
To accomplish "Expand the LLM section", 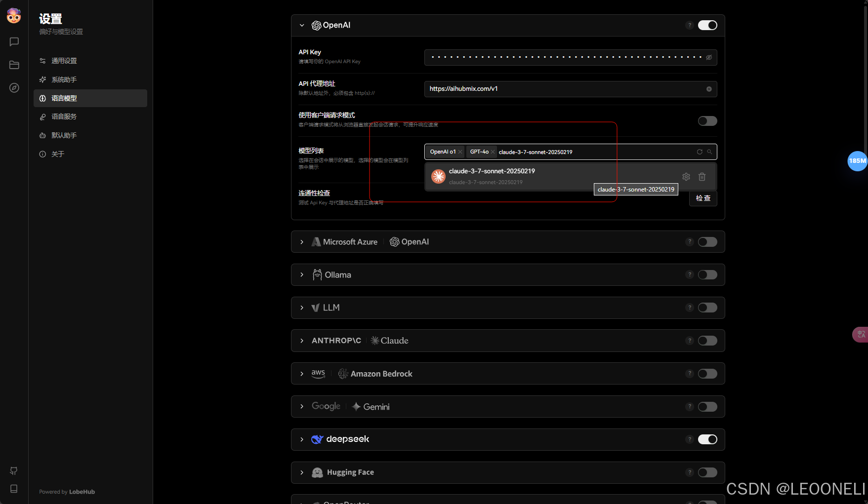I will tap(302, 308).
